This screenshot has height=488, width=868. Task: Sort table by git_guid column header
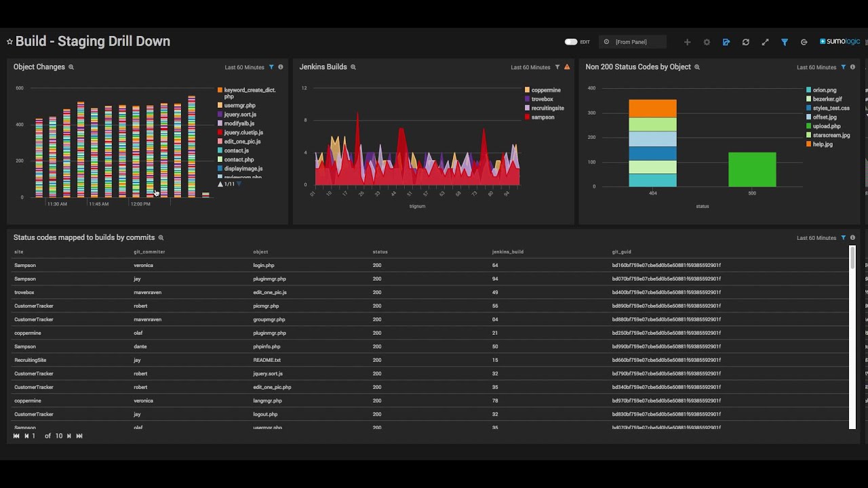click(621, 252)
